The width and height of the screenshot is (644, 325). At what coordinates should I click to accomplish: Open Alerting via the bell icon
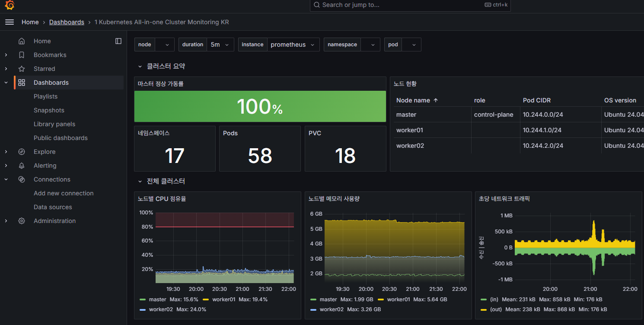coord(22,166)
